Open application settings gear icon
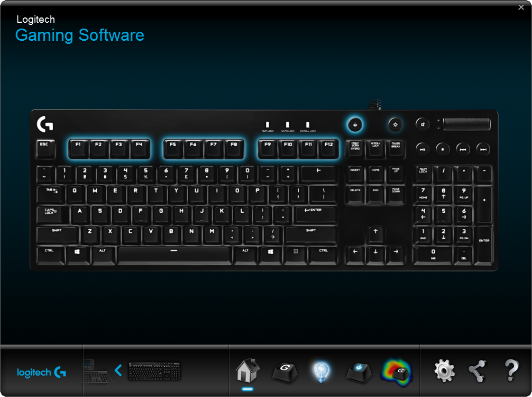The height and width of the screenshot is (397, 532). coord(444,371)
